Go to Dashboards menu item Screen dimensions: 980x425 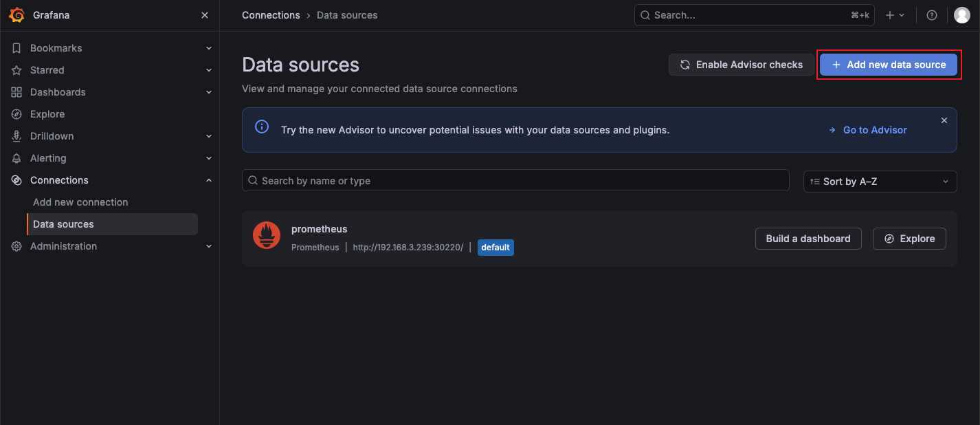pyautogui.click(x=58, y=92)
